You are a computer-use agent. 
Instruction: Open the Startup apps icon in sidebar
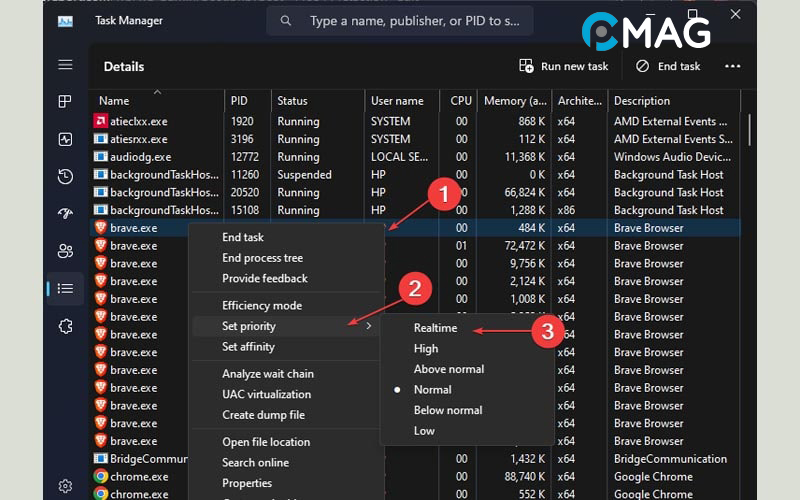pyautogui.click(x=65, y=214)
